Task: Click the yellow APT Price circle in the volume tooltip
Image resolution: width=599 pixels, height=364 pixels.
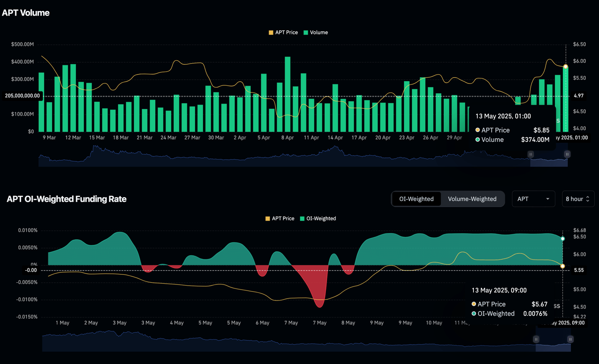Action: 477,130
